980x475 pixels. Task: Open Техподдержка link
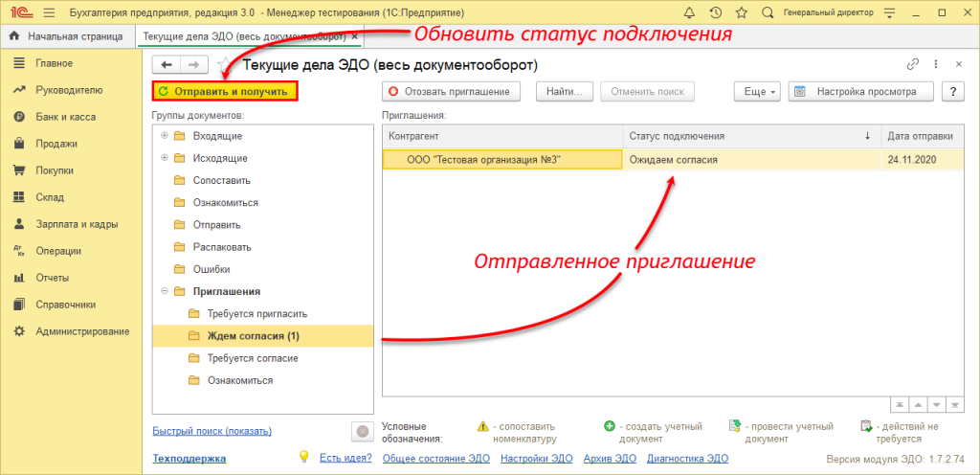click(189, 459)
